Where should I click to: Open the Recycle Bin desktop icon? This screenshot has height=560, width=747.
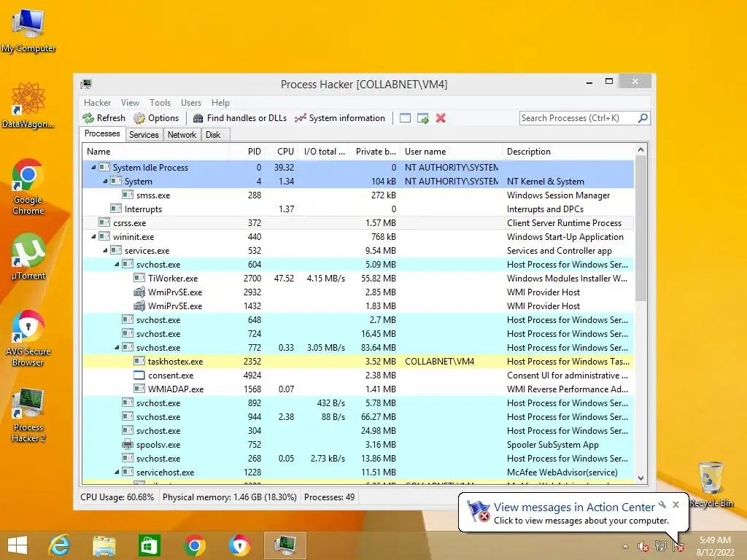711,484
